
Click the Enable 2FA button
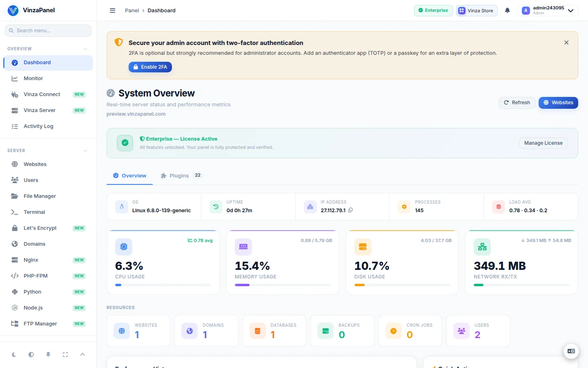150,67
